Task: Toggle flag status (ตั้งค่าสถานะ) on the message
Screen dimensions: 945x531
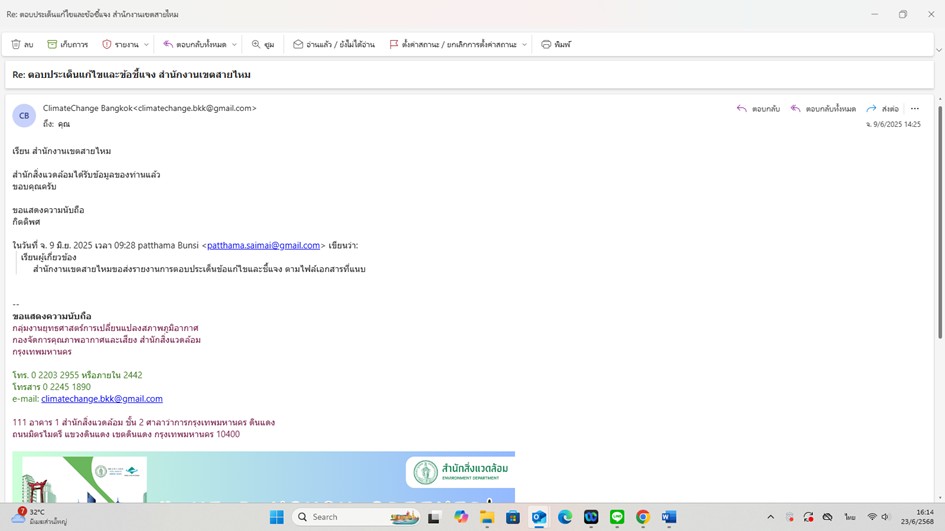Action: coord(452,45)
